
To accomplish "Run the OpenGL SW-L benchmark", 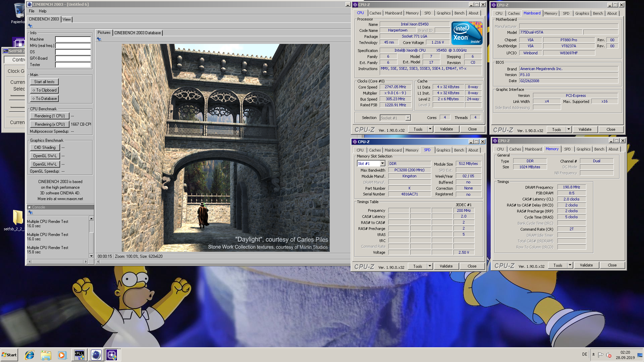I will click(x=45, y=156).
